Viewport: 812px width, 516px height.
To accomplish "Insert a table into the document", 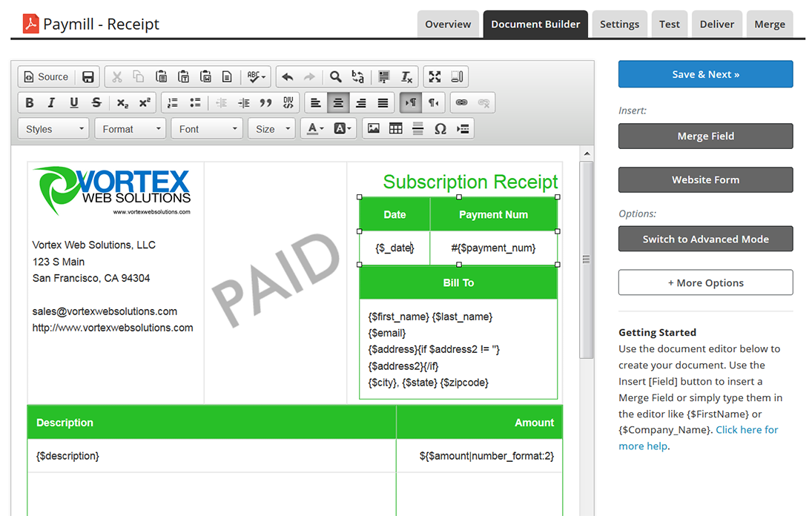I will click(396, 129).
